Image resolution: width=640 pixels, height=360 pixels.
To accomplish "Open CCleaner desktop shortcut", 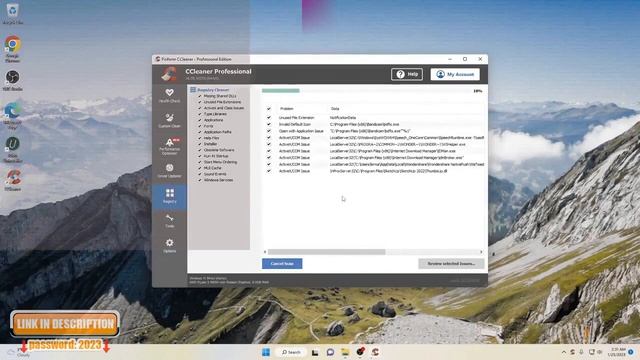I will coord(13,180).
